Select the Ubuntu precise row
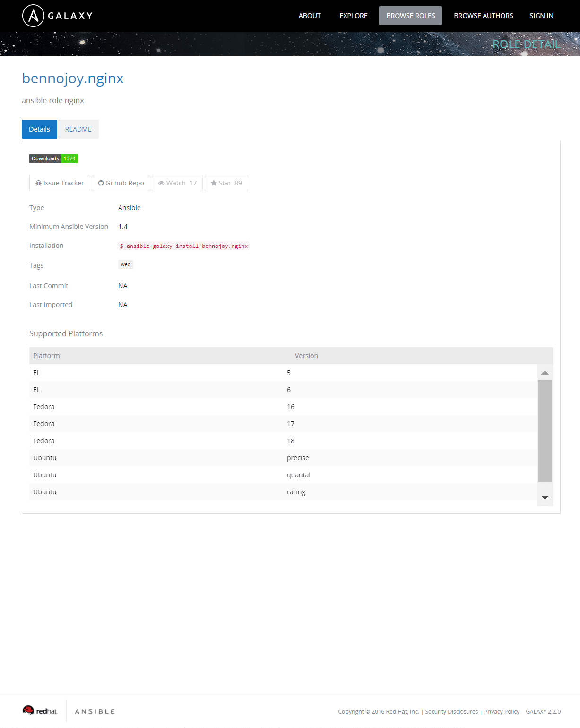The image size is (580, 728). [283, 458]
